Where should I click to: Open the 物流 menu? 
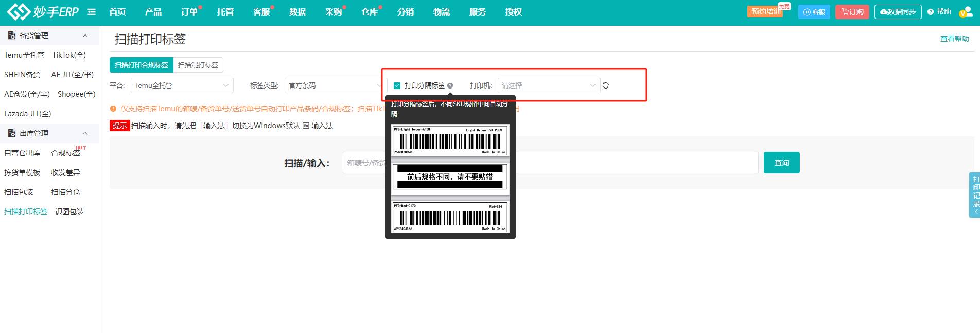pos(442,12)
